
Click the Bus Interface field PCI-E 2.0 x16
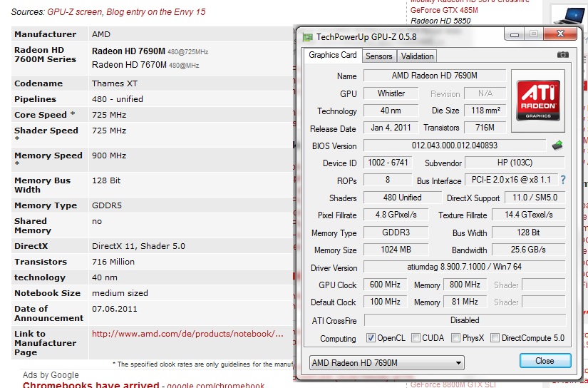pyautogui.click(x=511, y=180)
